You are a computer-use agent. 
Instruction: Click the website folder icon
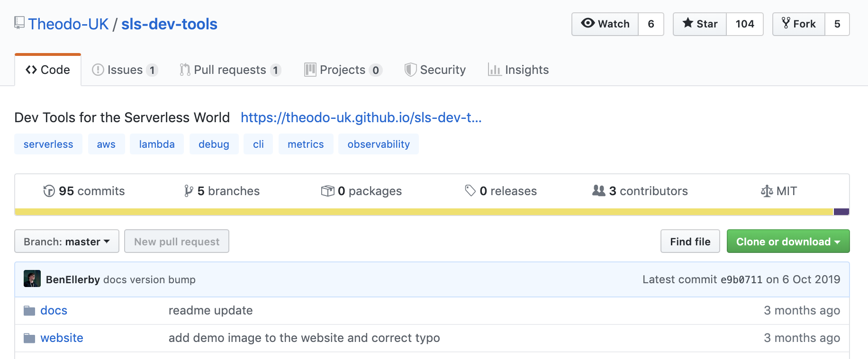click(x=29, y=338)
